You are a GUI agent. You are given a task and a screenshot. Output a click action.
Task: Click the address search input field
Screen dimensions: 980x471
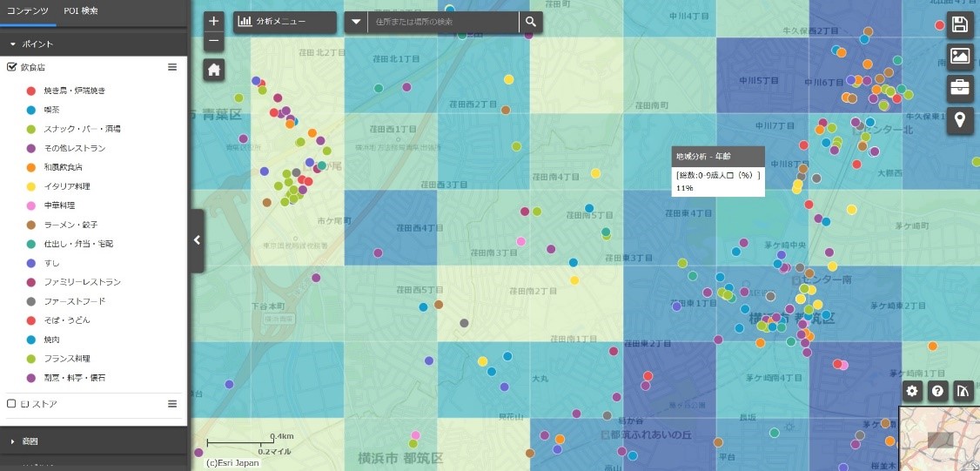[442, 22]
